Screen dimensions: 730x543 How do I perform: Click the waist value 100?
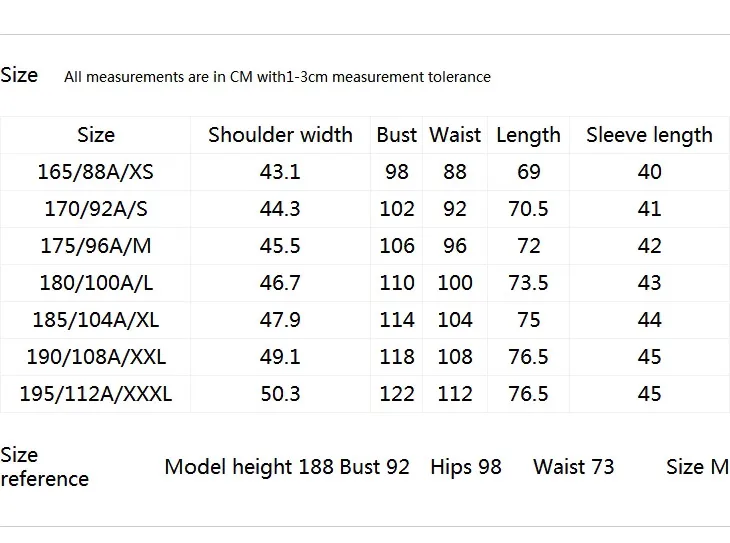tap(455, 283)
